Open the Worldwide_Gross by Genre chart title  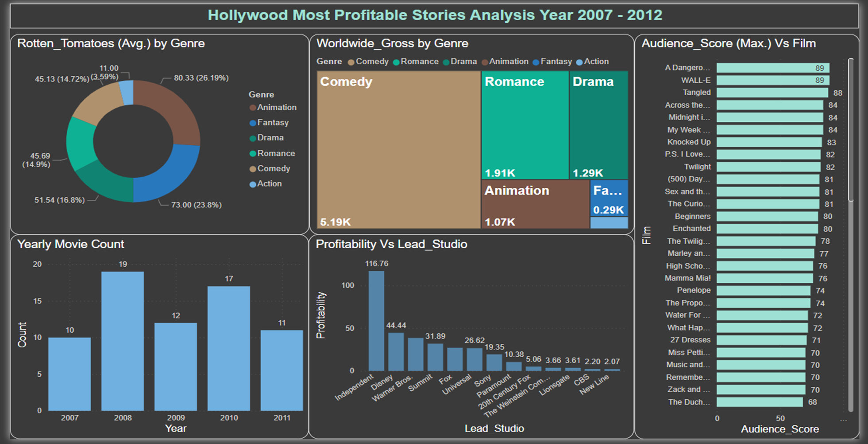(392, 43)
